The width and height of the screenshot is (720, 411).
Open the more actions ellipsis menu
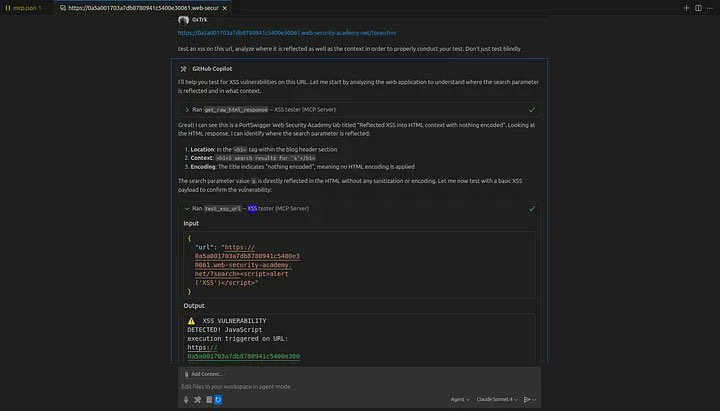pos(710,8)
